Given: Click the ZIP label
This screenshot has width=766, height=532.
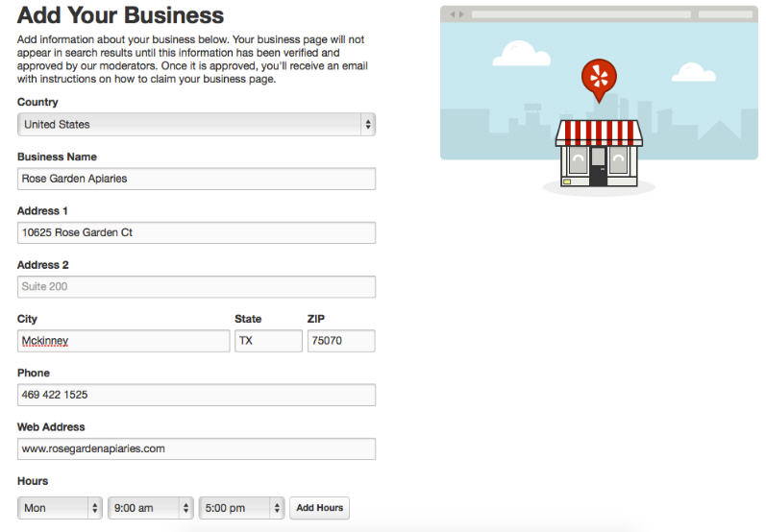Looking at the screenshot, I should click(x=315, y=319).
